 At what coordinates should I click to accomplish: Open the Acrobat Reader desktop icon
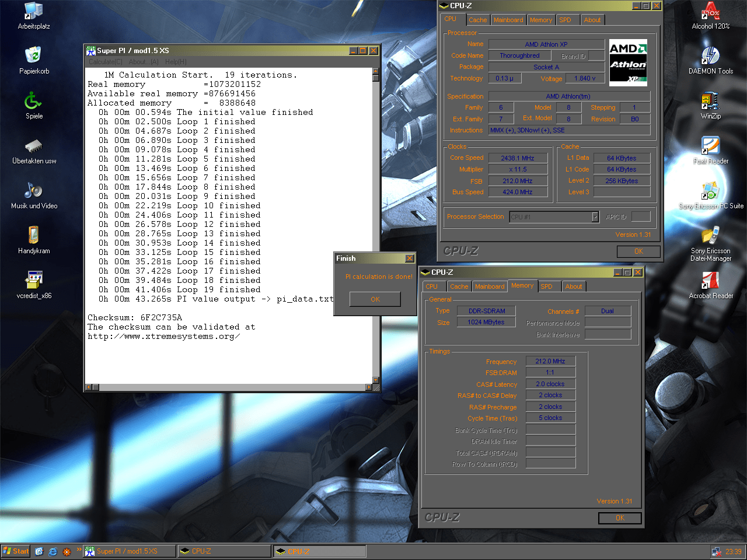(710, 281)
